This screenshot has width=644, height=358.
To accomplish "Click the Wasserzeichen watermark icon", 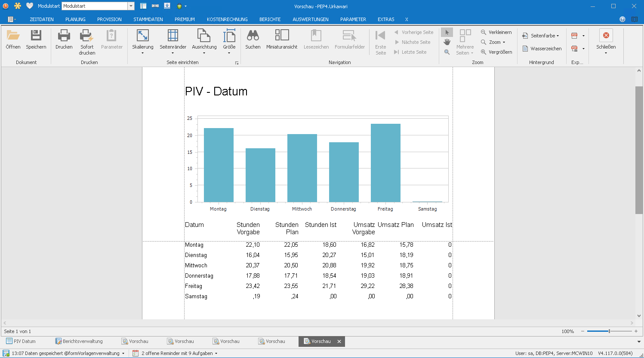I will click(x=525, y=49).
